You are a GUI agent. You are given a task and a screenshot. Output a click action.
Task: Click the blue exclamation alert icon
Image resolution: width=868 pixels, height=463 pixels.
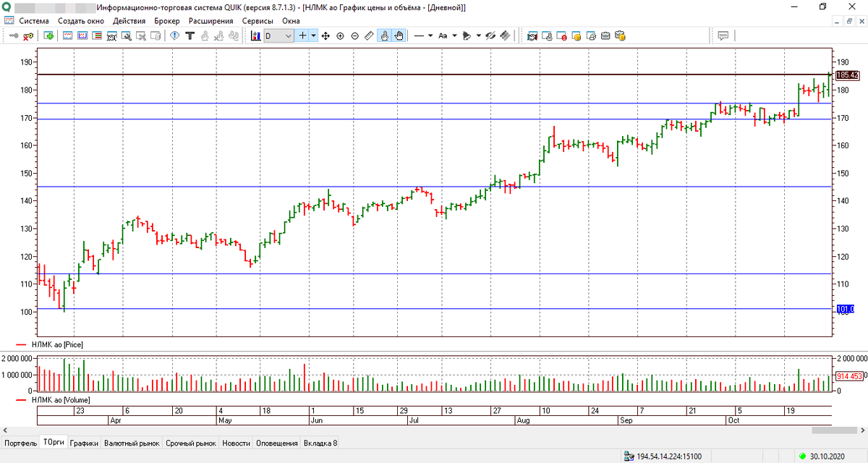tap(174, 35)
